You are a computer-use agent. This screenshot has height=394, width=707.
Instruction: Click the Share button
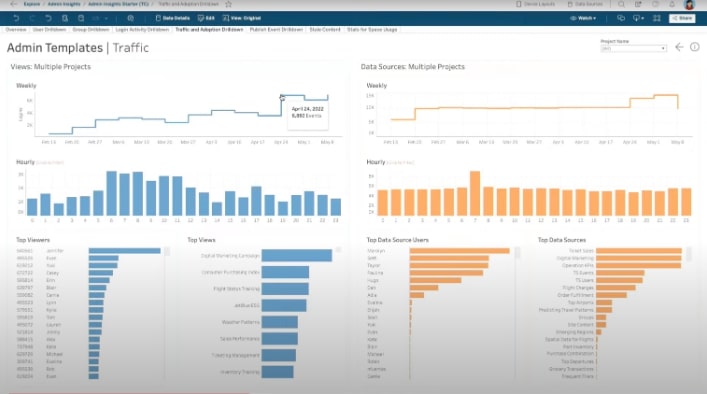(682, 18)
